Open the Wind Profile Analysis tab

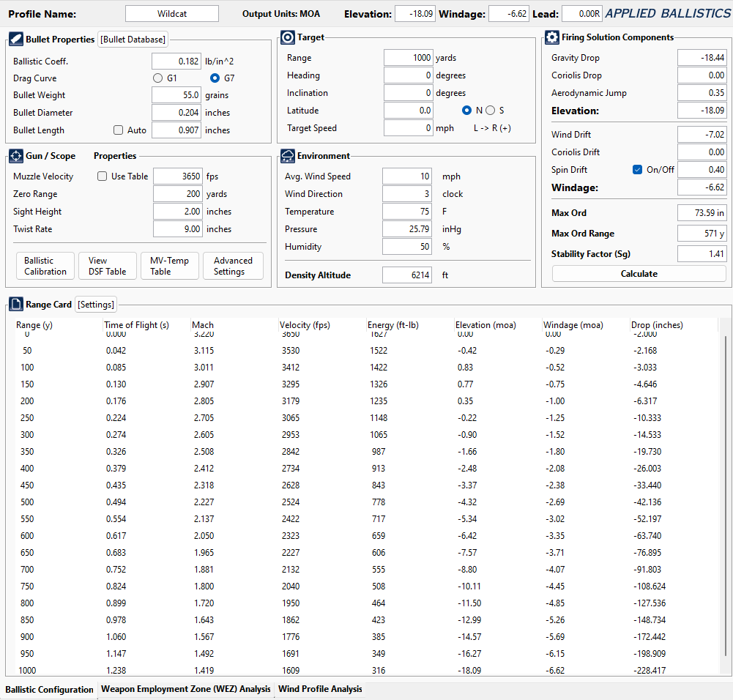(320, 689)
